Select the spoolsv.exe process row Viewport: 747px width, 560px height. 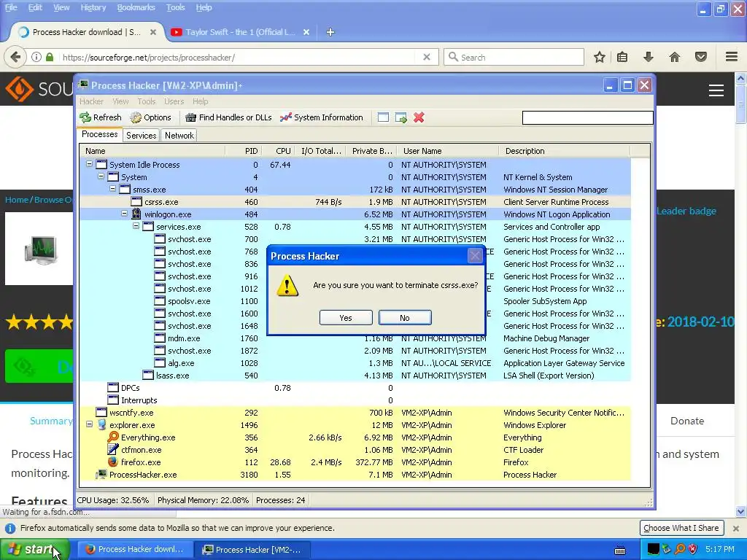[x=355, y=301]
